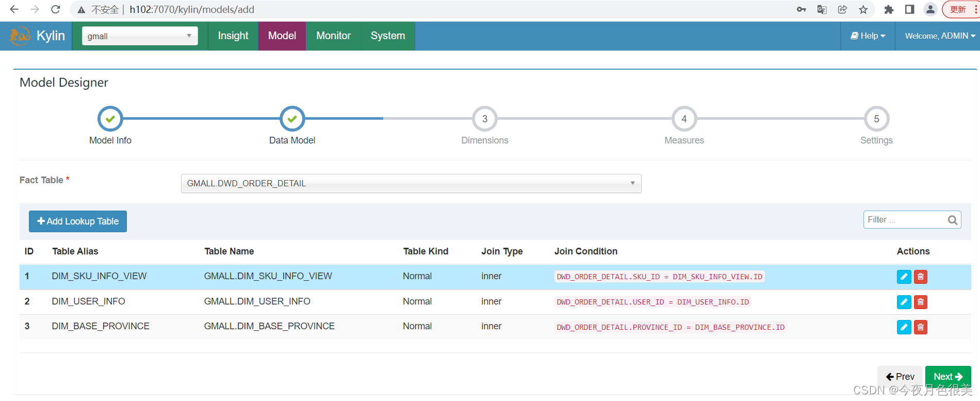This screenshot has width=980, height=401.
Task: Edit the DIM_SKU_INFO_VIEW lookup table
Action: (904, 277)
